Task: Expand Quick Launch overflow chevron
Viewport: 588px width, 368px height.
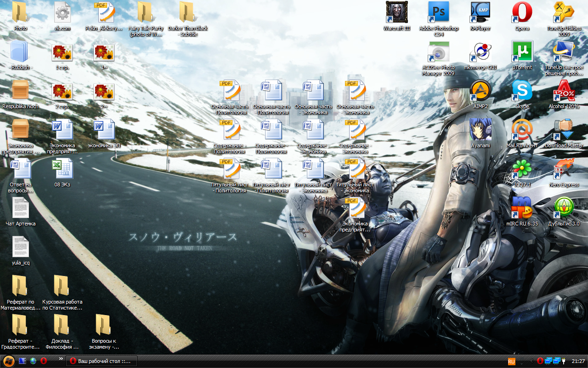Action: pyautogui.click(x=61, y=359)
